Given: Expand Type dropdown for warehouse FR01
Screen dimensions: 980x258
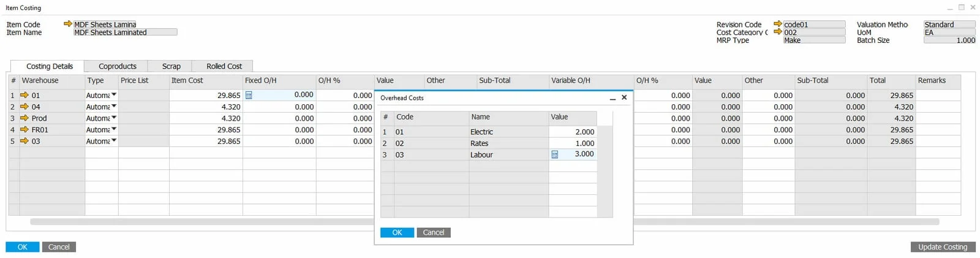Looking at the screenshot, I should [x=114, y=129].
